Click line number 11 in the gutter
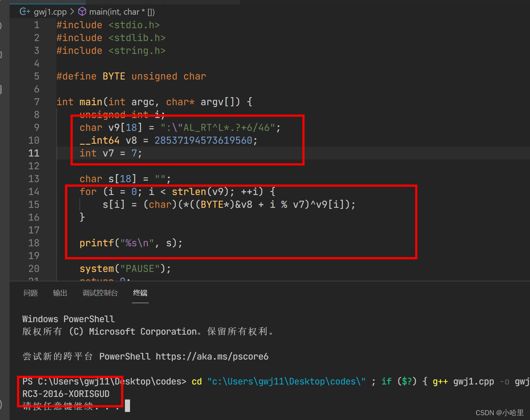 pyautogui.click(x=34, y=153)
